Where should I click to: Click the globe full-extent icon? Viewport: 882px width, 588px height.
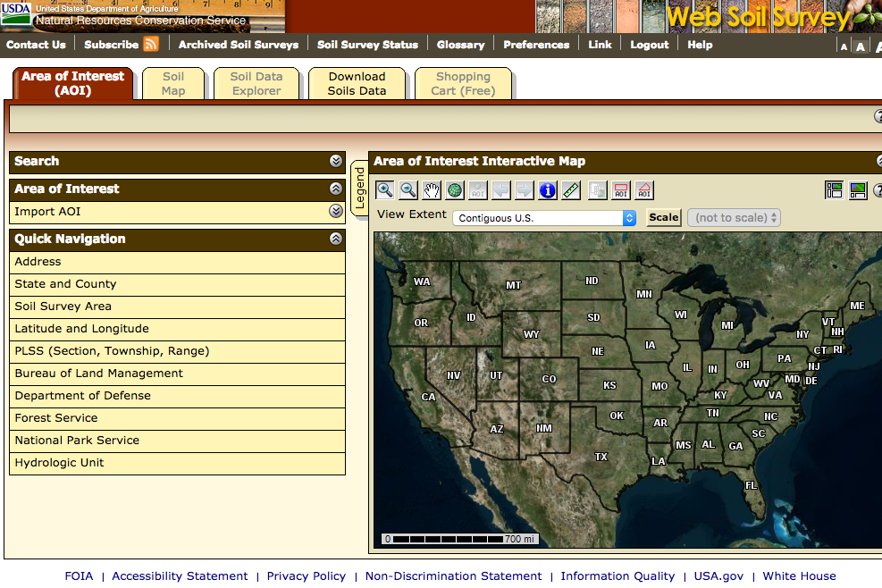(455, 190)
